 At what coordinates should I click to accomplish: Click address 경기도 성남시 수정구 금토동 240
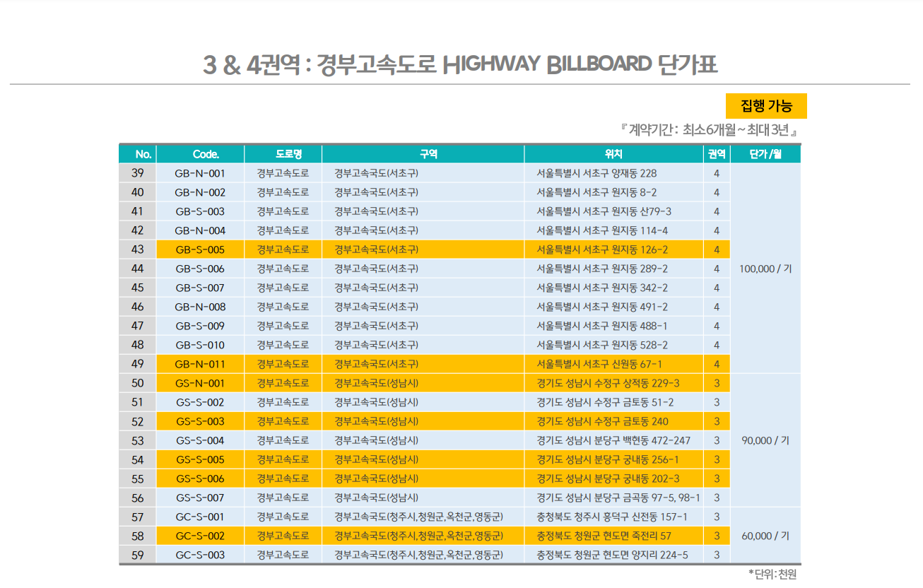602,421
